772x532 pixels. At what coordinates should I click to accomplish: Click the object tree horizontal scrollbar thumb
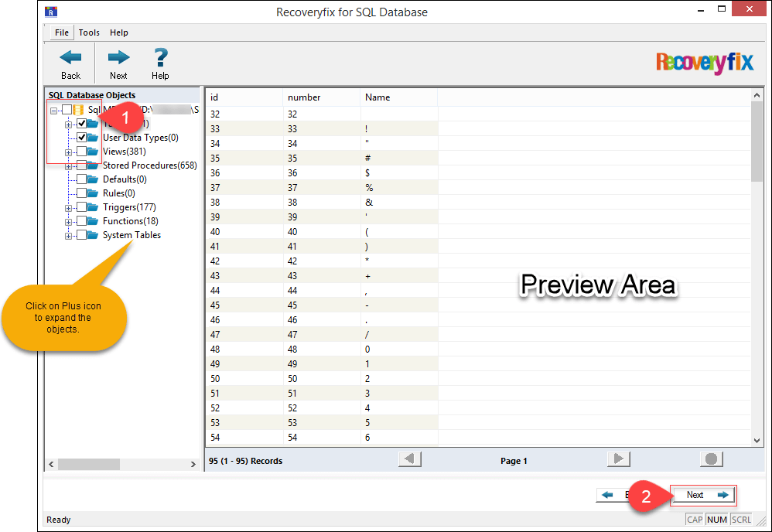click(x=89, y=464)
